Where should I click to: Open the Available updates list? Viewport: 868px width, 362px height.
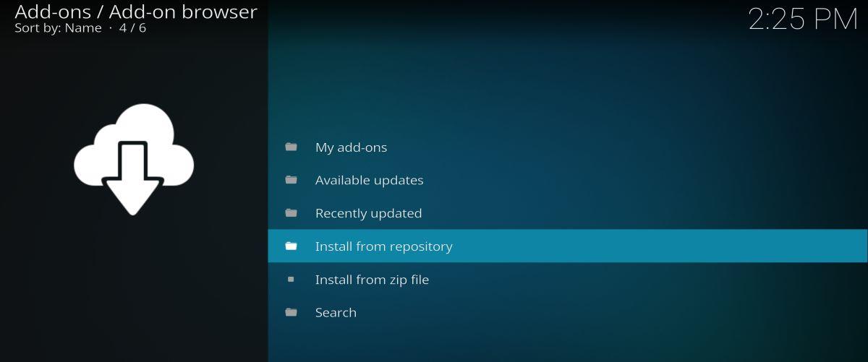[369, 181]
